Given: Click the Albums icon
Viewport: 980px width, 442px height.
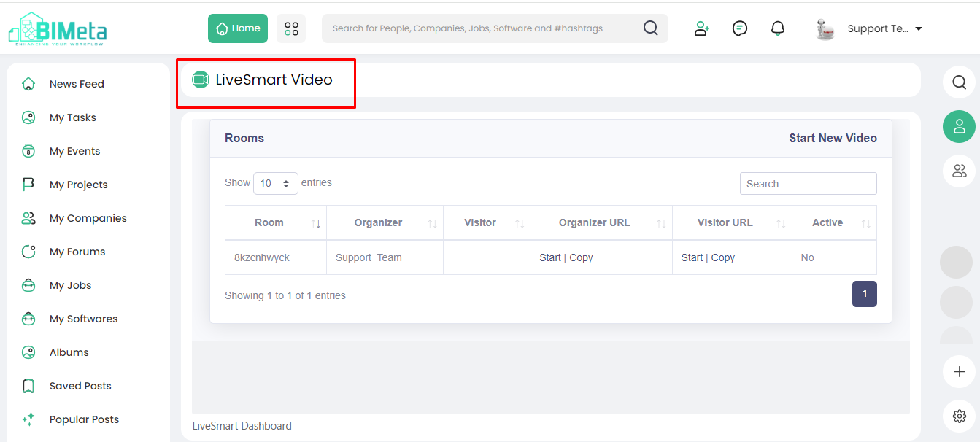Looking at the screenshot, I should [x=28, y=352].
